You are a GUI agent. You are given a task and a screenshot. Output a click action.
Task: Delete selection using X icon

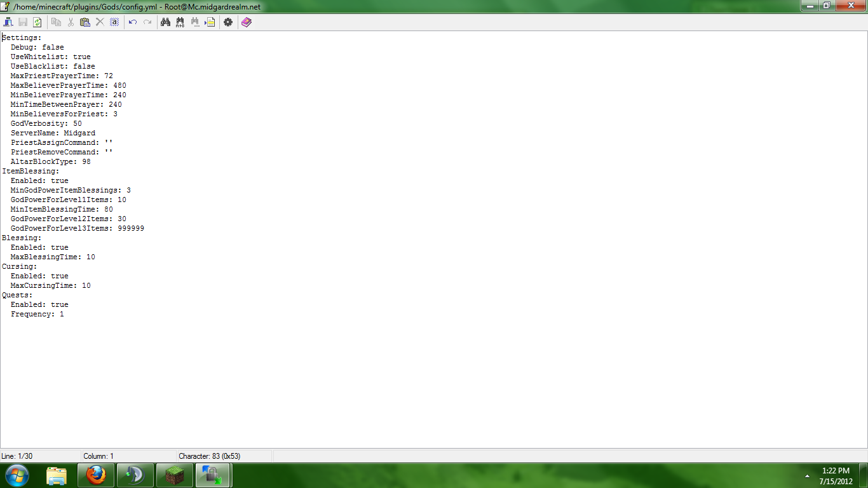click(x=99, y=22)
